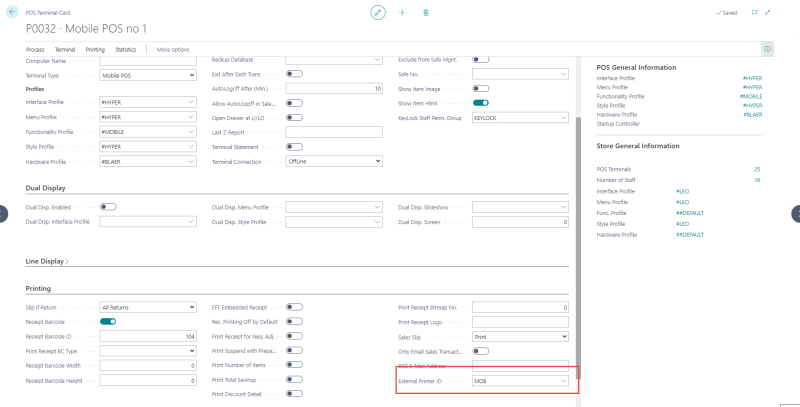Click the edit pencil icon
This screenshot has width=800, height=407.
click(x=378, y=13)
